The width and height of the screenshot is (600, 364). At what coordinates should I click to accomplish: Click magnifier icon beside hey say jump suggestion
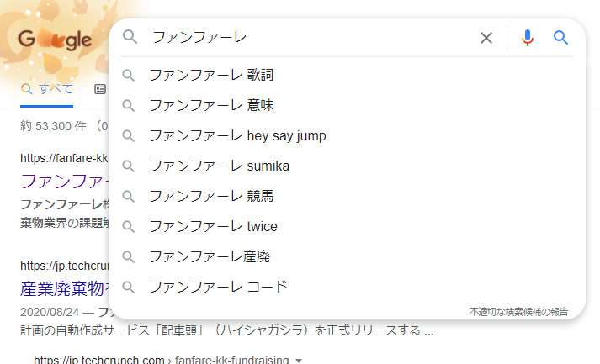coord(128,135)
